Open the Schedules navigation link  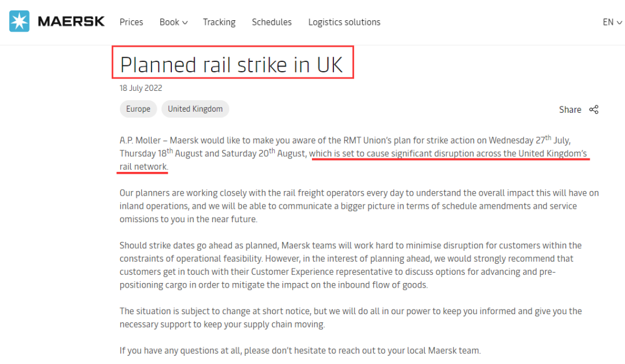point(271,22)
